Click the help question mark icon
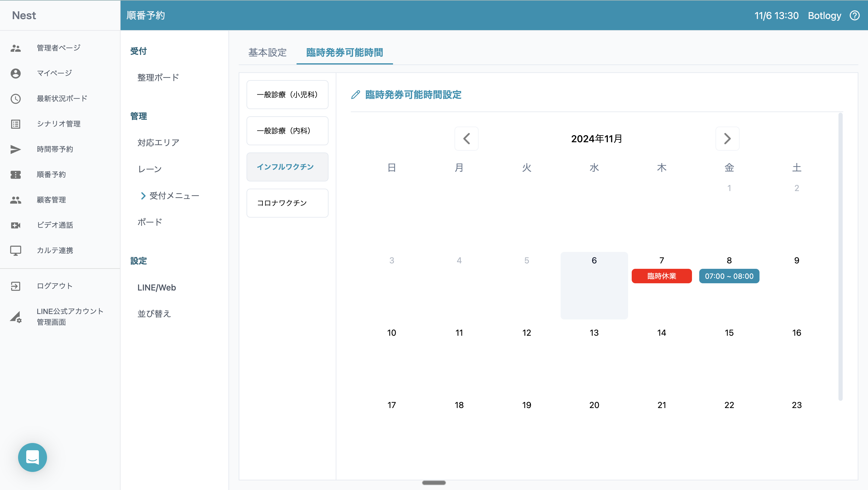This screenshot has height=490, width=868. (x=854, y=15)
